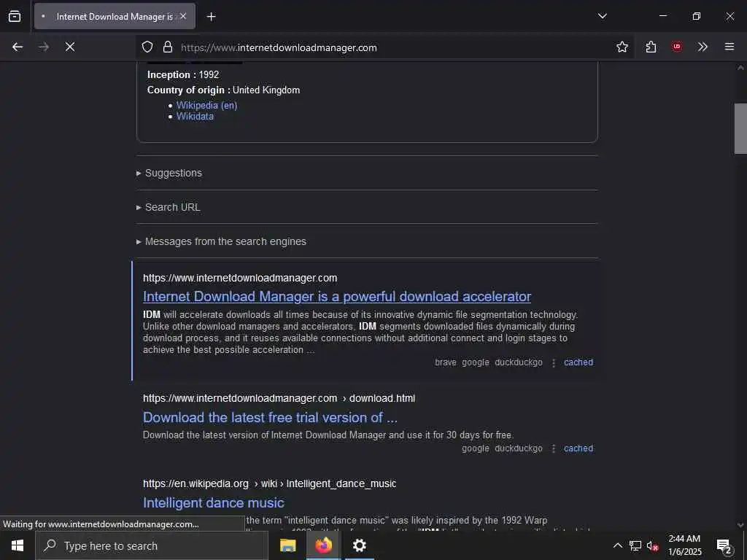Screen dimensions: 747x560
Task: Click Country of origin United Kingdom text
Action: coord(223,90)
